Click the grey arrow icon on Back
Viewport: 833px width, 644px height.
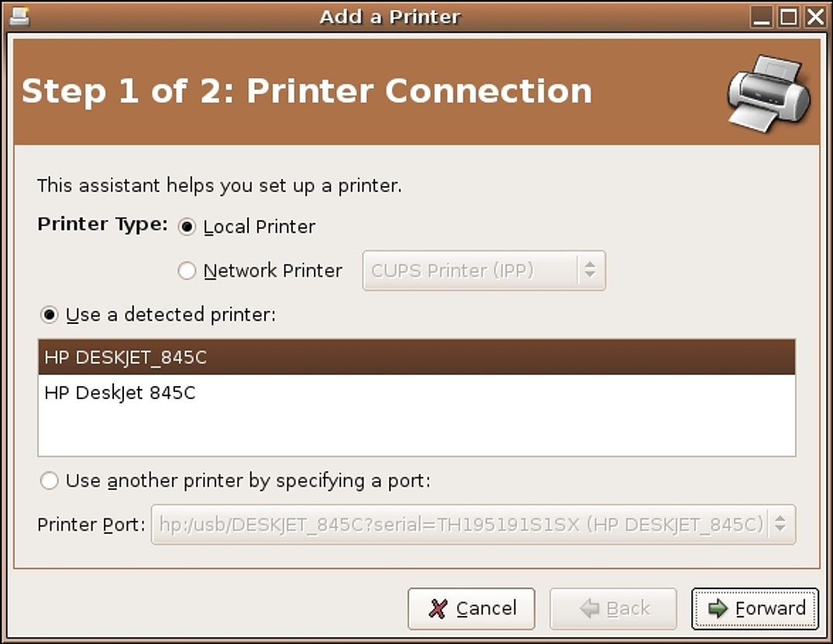[589, 608]
